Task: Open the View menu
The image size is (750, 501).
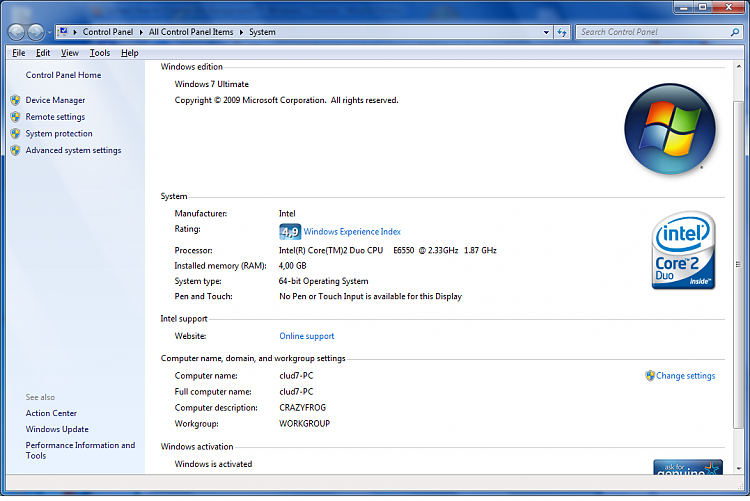Action: [x=70, y=53]
